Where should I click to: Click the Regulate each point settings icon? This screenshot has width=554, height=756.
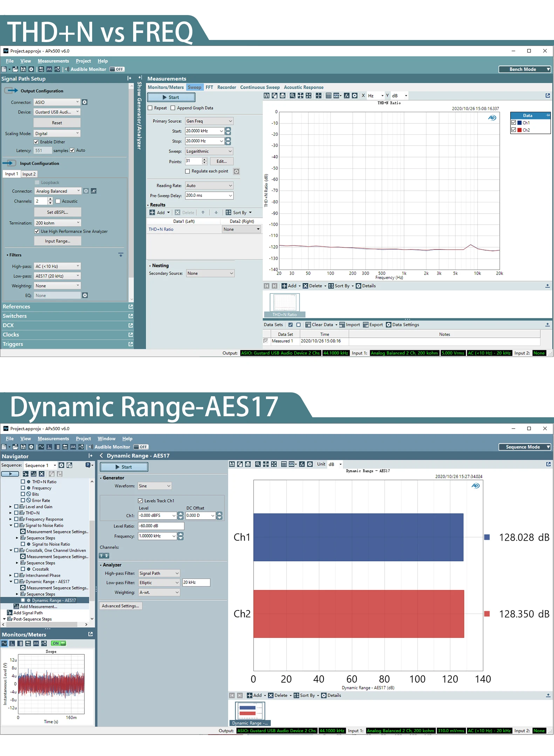(237, 171)
